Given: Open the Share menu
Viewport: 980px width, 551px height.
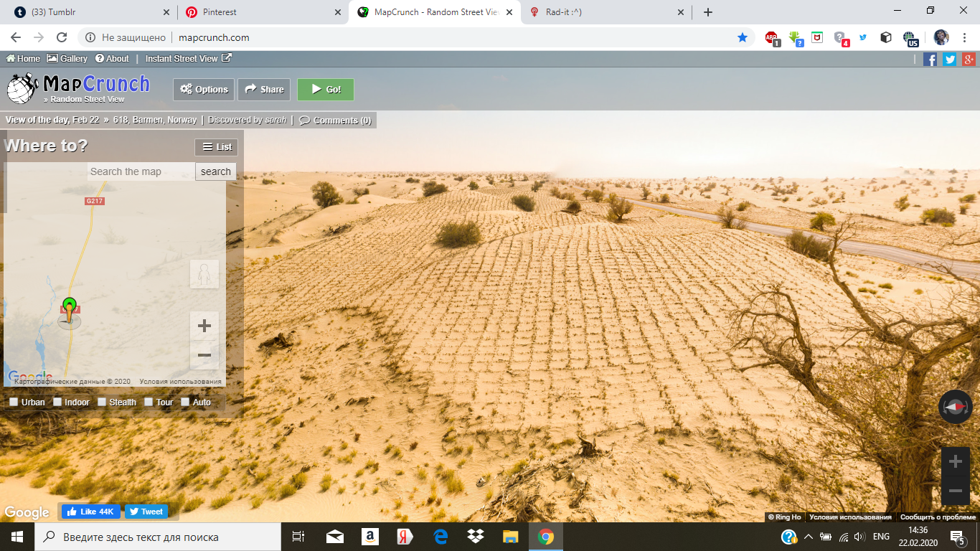Looking at the screenshot, I should coord(264,90).
